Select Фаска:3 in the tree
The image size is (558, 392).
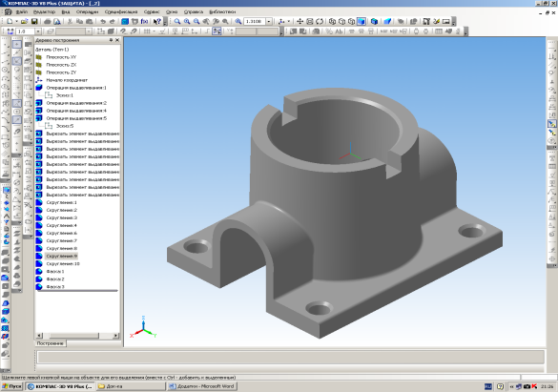tap(55, 287)
